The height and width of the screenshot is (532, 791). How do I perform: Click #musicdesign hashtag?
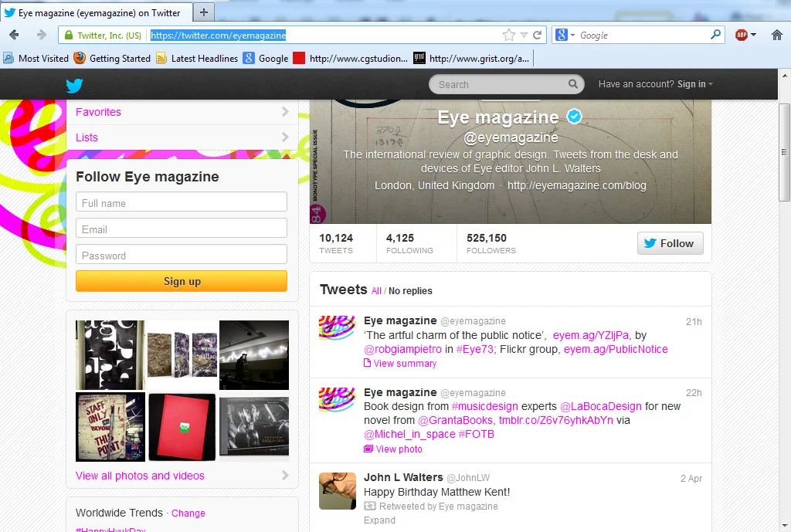pyautogui.click(x=484, y=406)
